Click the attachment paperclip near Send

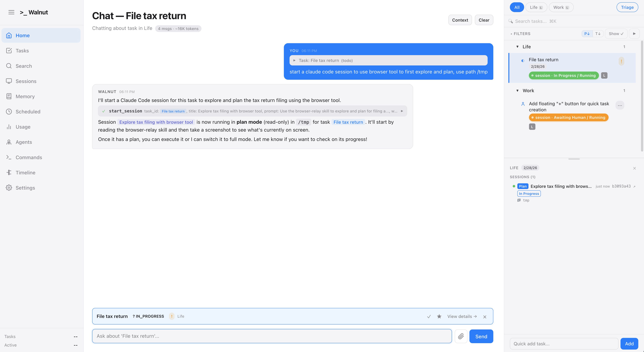pos(461,336)
